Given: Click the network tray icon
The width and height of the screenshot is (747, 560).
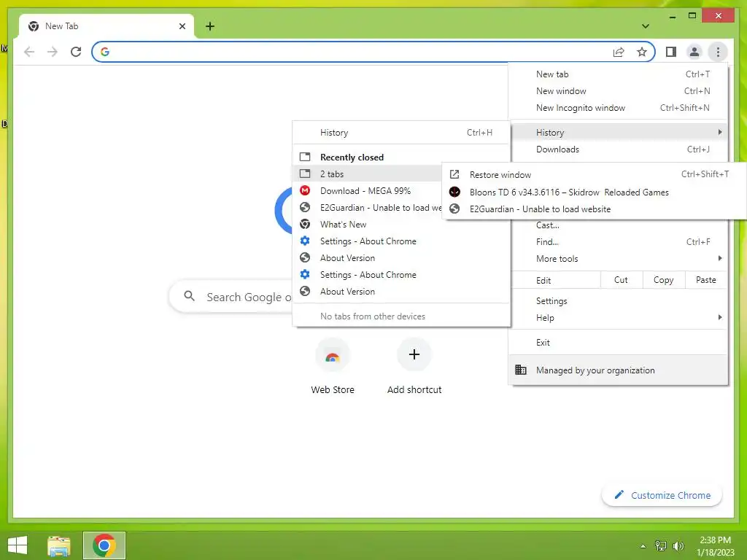Looking at the screenshot, I should tap(661, 546).
